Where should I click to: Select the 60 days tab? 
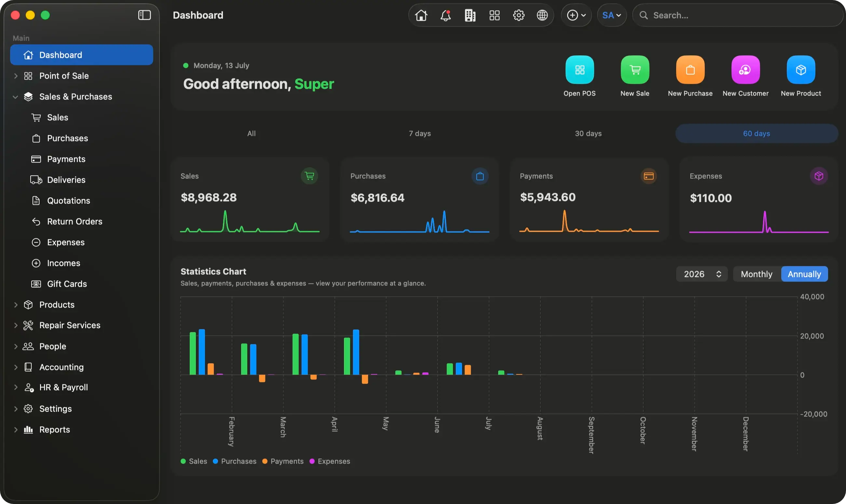756,133
